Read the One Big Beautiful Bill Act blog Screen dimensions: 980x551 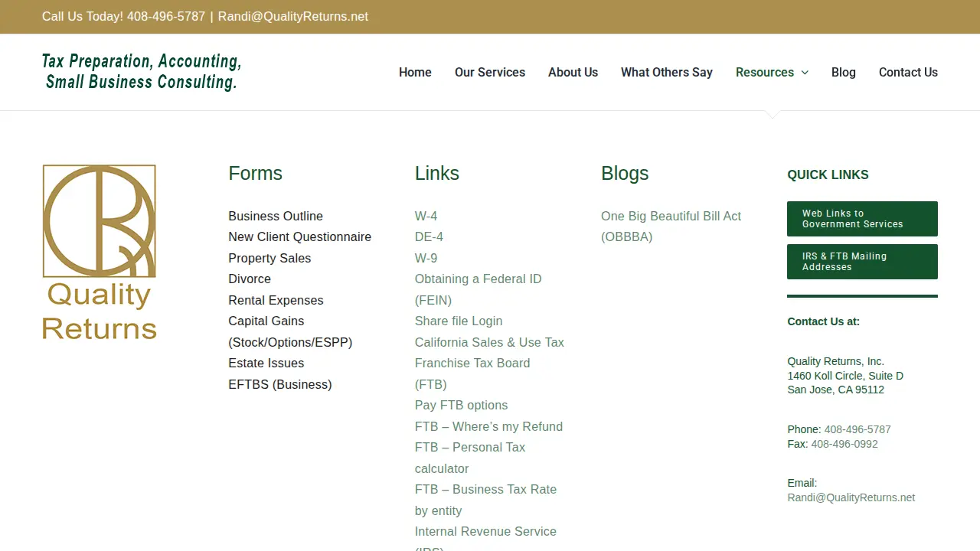coord(671,227)
